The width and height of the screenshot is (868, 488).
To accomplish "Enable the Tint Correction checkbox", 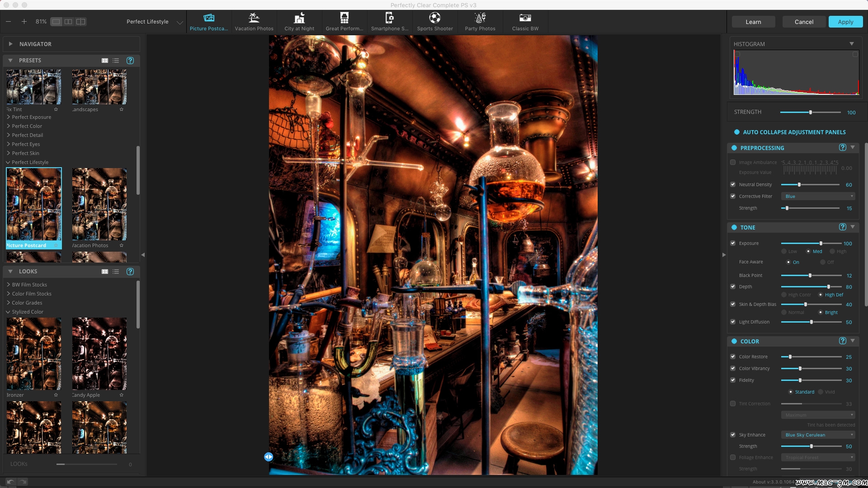I will pyautogui.click(x=733, y=404).
